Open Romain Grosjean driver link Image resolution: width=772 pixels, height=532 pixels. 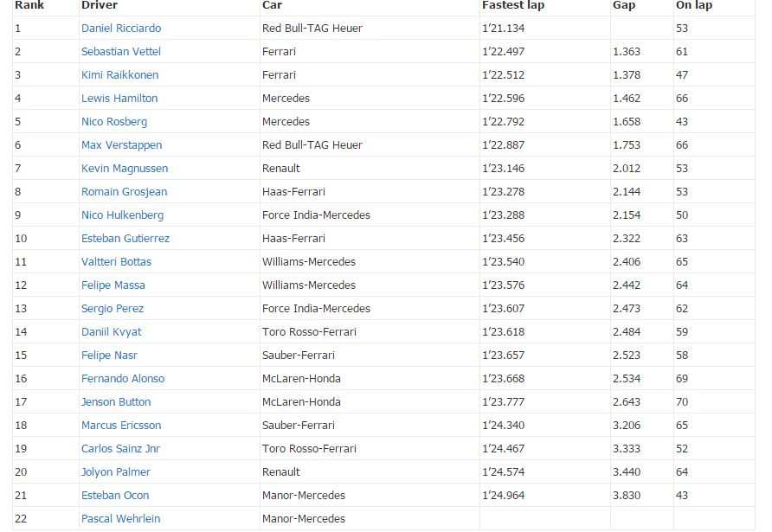pos(124,192)
